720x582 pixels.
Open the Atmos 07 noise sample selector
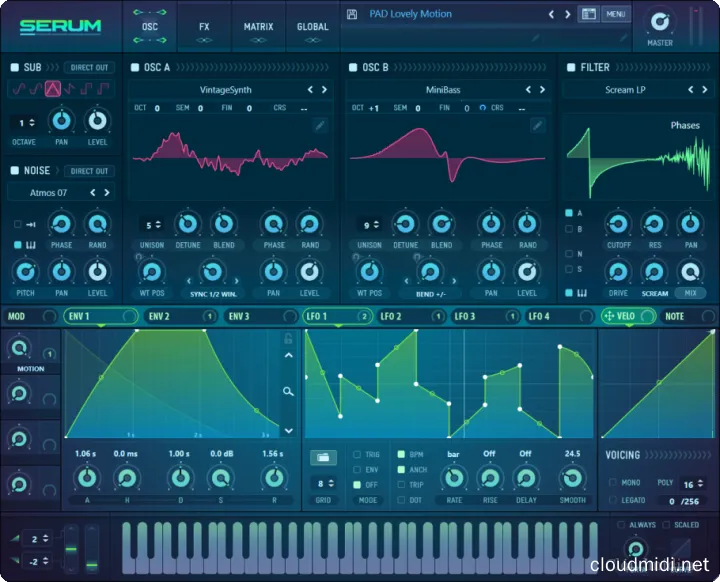[x=50, y=192]
